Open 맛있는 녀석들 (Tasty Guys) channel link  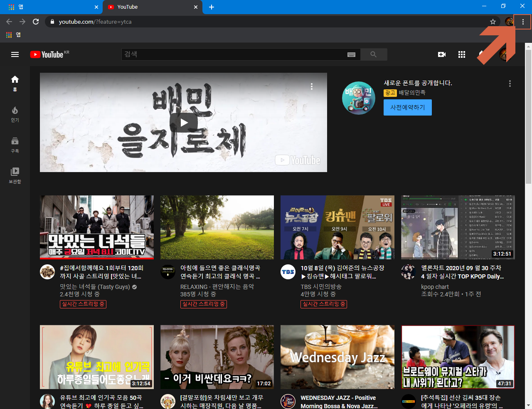coord(95,287)
